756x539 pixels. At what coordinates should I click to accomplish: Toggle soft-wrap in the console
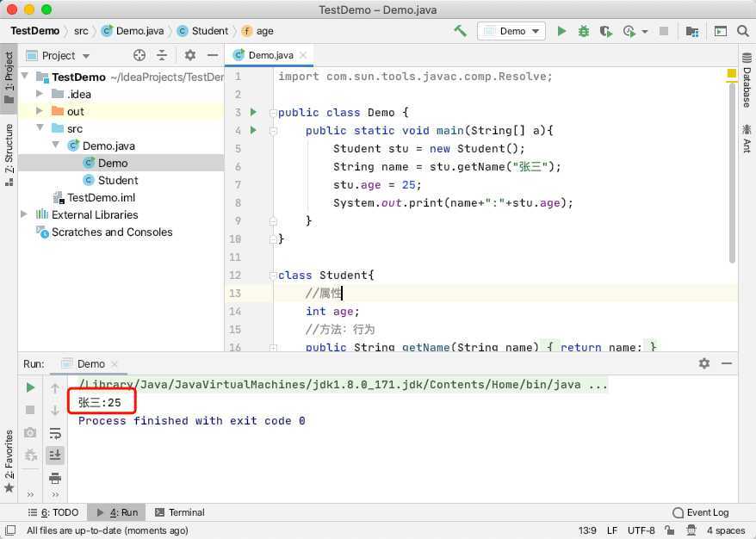(55, 433)
